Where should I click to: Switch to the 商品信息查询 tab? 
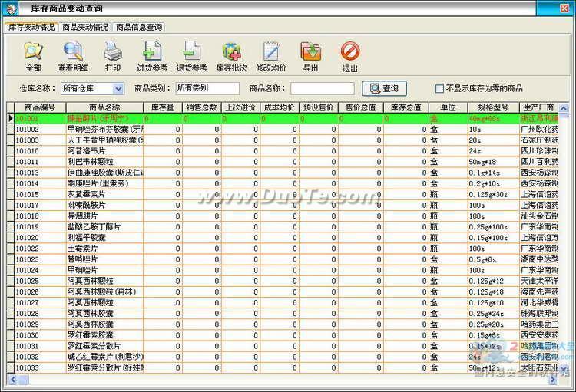pyautogui.click(x=138, y=27)
